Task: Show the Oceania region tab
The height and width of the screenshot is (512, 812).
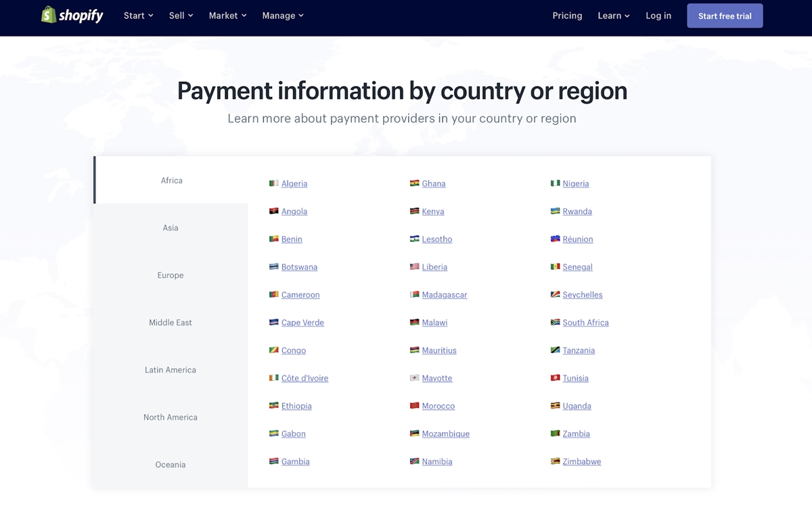Action: point(171,465)
